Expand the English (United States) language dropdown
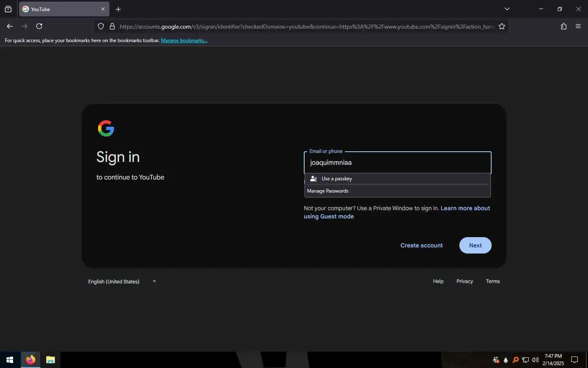Image resolution: width=588 pixels, height=368 pixels. 122,281
